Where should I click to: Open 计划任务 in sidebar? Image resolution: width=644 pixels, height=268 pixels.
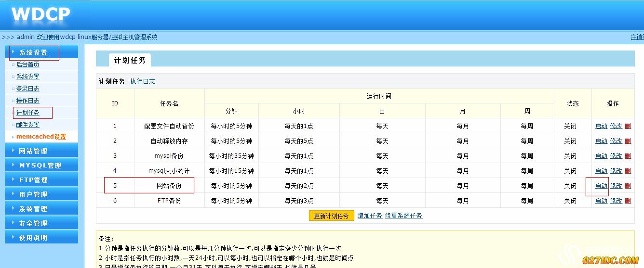click(x=28, y=113)
